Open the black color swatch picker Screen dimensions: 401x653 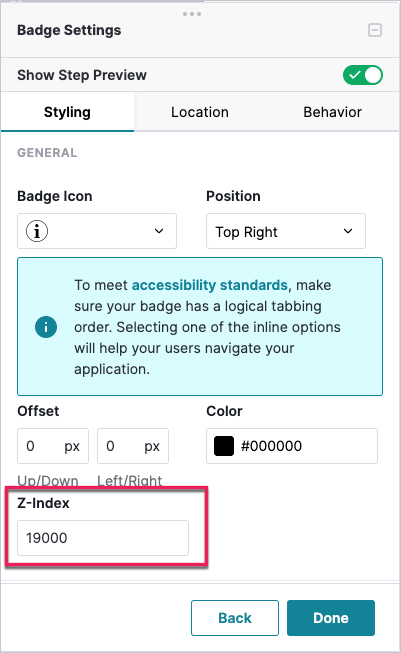[x=224, y=446]
